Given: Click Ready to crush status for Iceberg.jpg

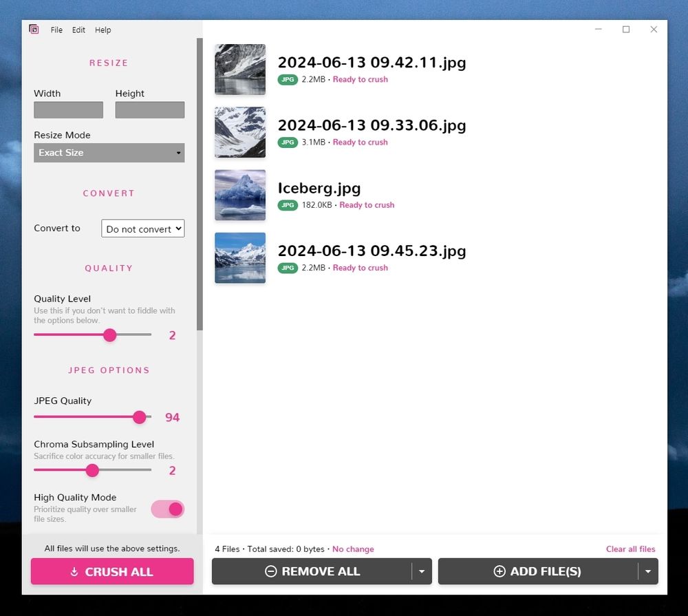Looking at the screenshot, I should [367, 205].
